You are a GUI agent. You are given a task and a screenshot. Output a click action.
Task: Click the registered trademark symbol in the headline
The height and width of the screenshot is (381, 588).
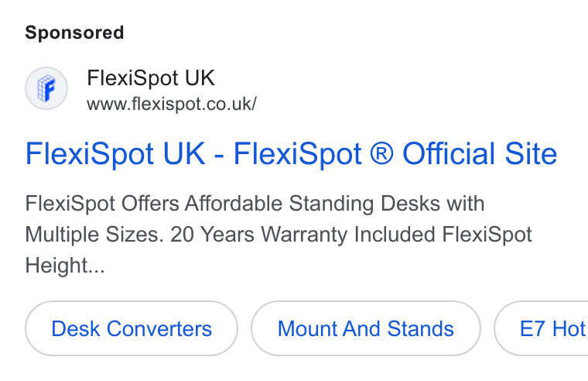pos(381,153)
